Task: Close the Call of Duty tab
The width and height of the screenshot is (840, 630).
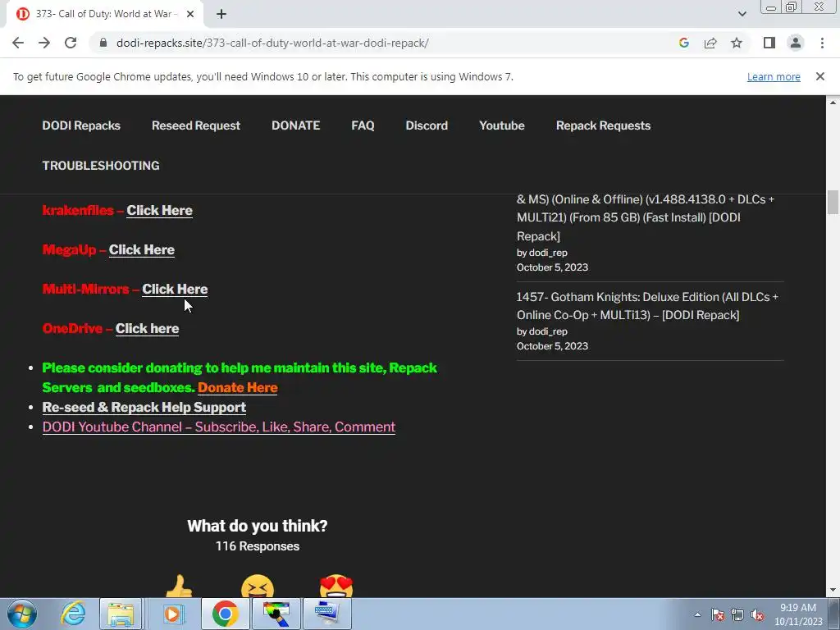Action: pos(190,14)
